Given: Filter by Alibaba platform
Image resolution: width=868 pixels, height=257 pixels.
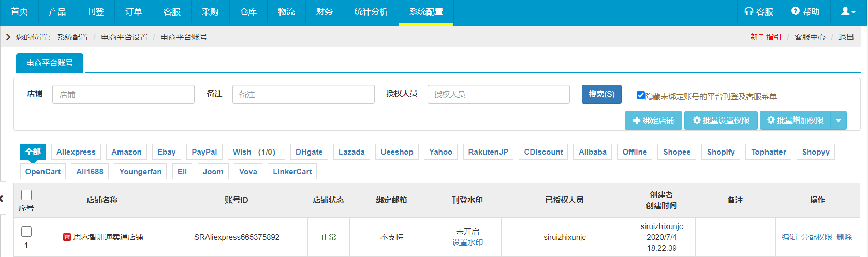Looking at the screenshot, I should [593, 152].
